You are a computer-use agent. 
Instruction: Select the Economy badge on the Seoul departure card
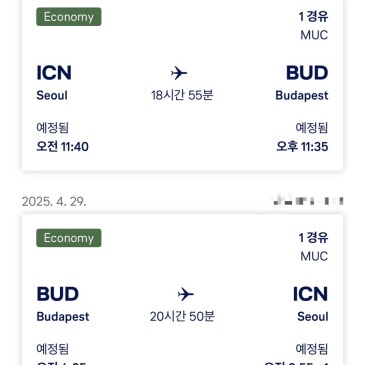click(69, 17)
